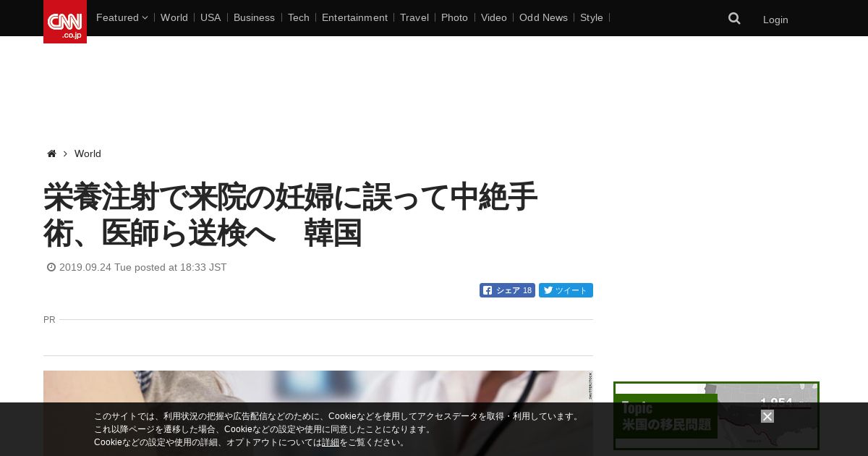Open the Odd News section
Screen dimensions: 868x456
tap(543, 17)
